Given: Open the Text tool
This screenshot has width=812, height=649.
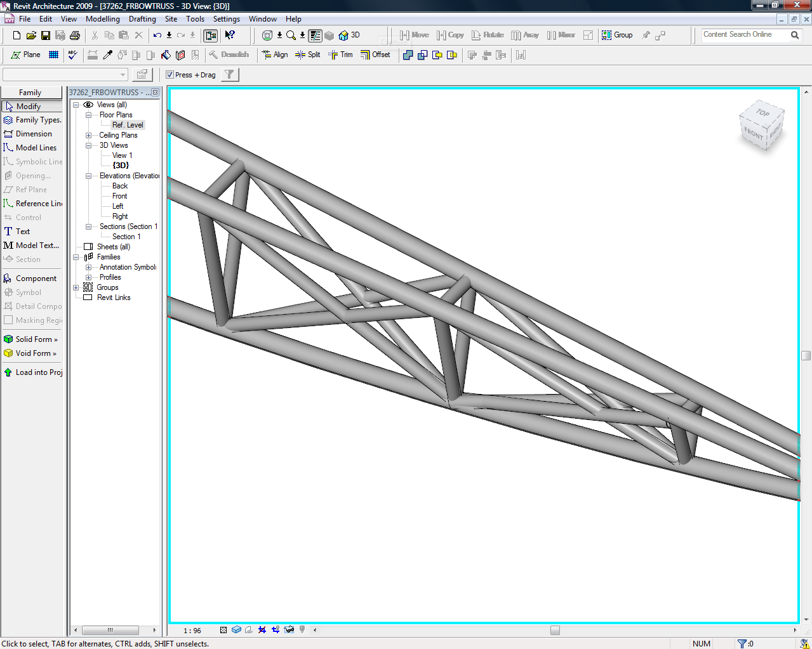Looking at the screenshot, I should tap(23, 231).
